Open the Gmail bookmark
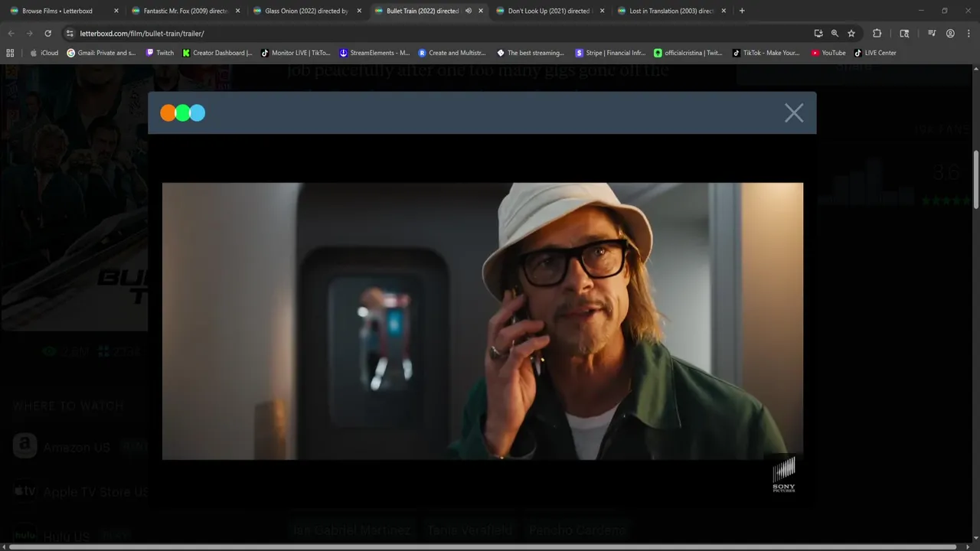Screen dimensions: 980x551 coord(101,53)
